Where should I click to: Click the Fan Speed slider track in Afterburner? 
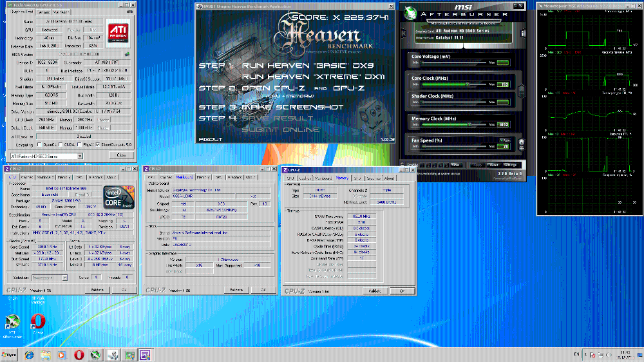click(x=454, y=146)
